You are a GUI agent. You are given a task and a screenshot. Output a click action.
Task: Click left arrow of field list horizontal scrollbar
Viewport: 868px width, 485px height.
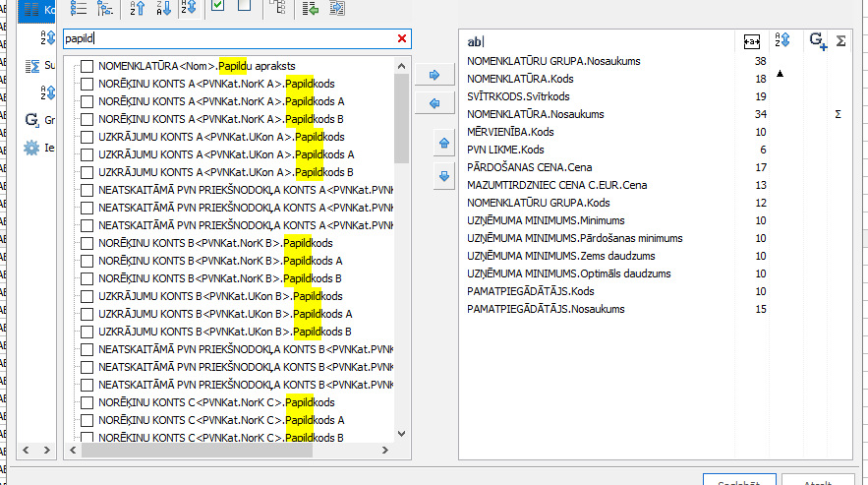tap(73, 451)
